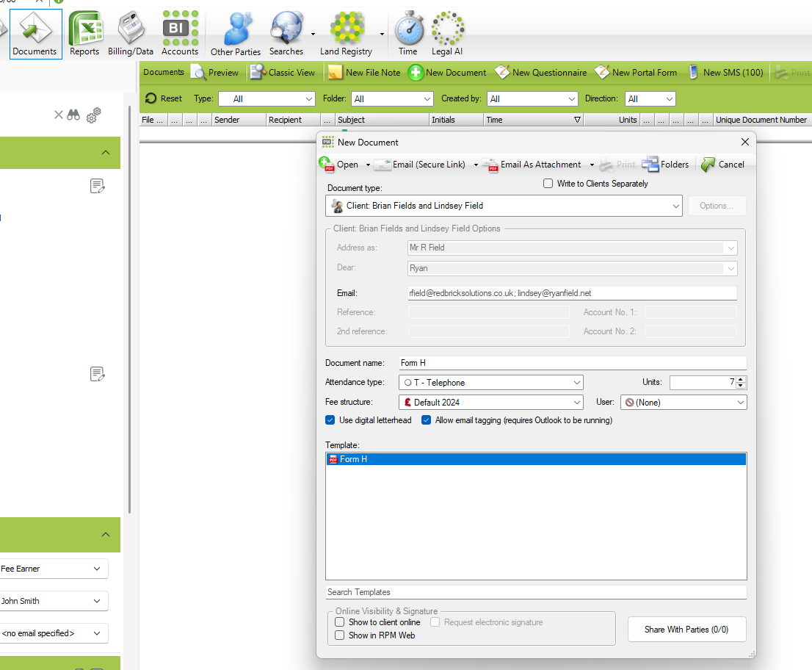Expand the Fee structure dropdown

point(576,403)
